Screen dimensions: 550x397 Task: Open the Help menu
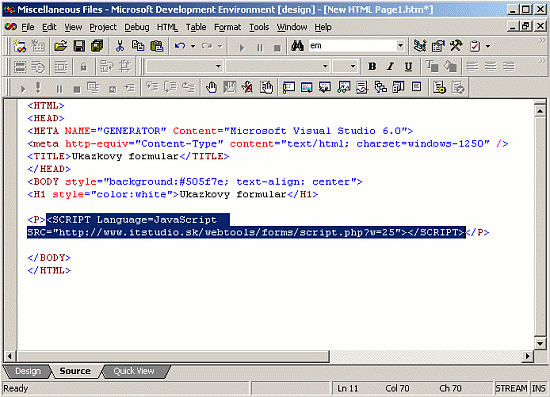pyautogui.click(x=323, y=27)
